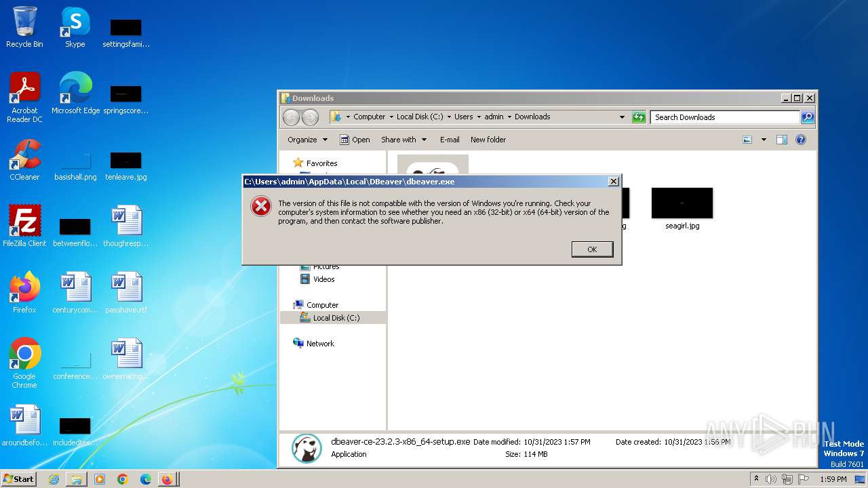Open the Organize menu

pos(307,140)
